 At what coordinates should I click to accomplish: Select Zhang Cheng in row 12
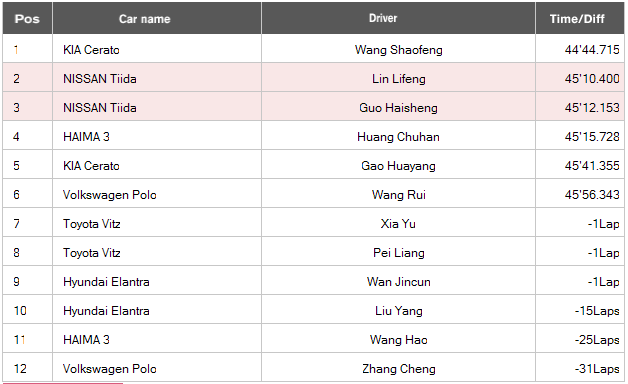pos(399,368)
